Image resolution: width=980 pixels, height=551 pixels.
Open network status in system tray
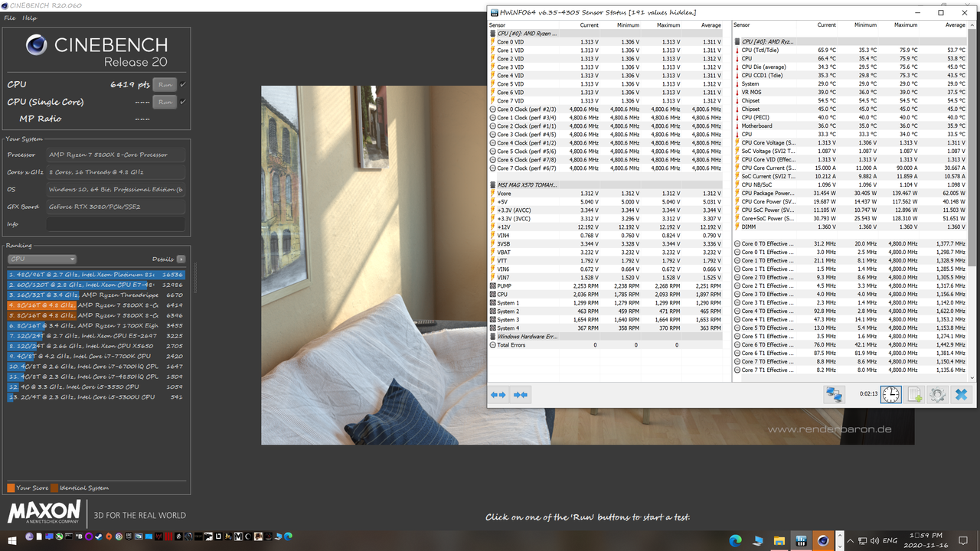[861, 540]
